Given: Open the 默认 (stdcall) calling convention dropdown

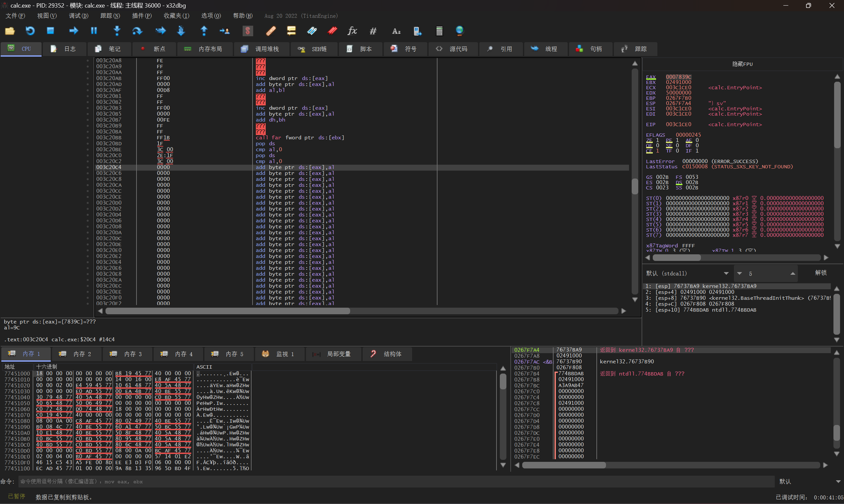Looking at the screenshot, I should 688,273.
